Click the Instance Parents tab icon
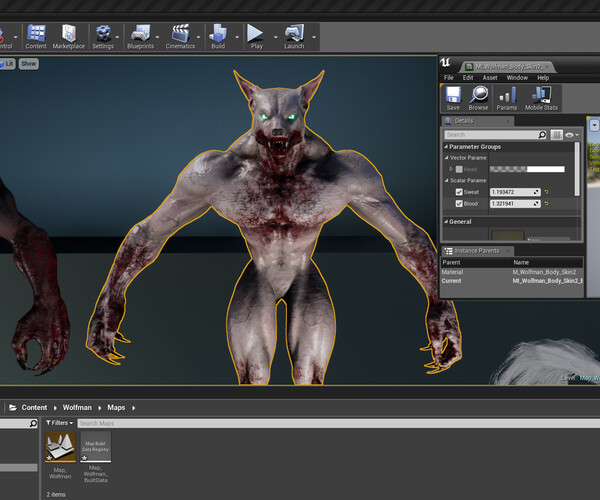The width and height of the screenshot is (600, 500). pyautogui.click(x=448, y=251)
